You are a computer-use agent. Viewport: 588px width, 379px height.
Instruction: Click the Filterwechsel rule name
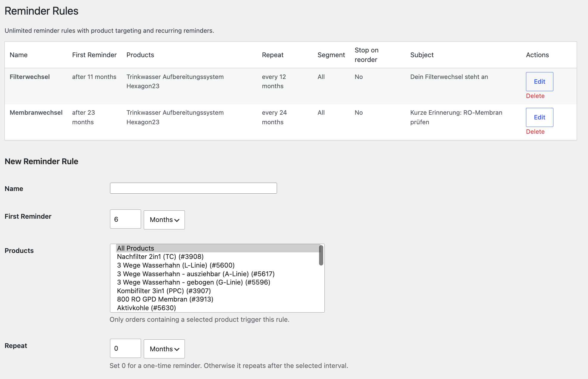pos(30,77)
